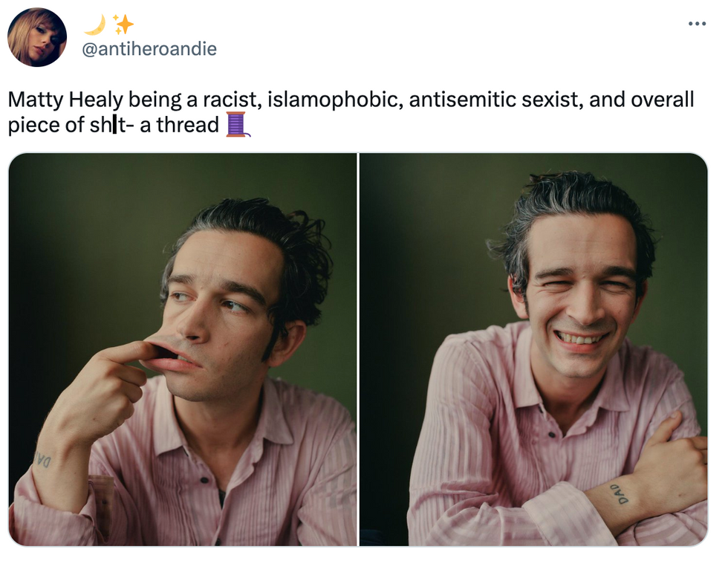Viewport: 728px width, 561px height.
Task: Click the tweet text starting with "Matty Healy"
Action: (x=351, y=112)
